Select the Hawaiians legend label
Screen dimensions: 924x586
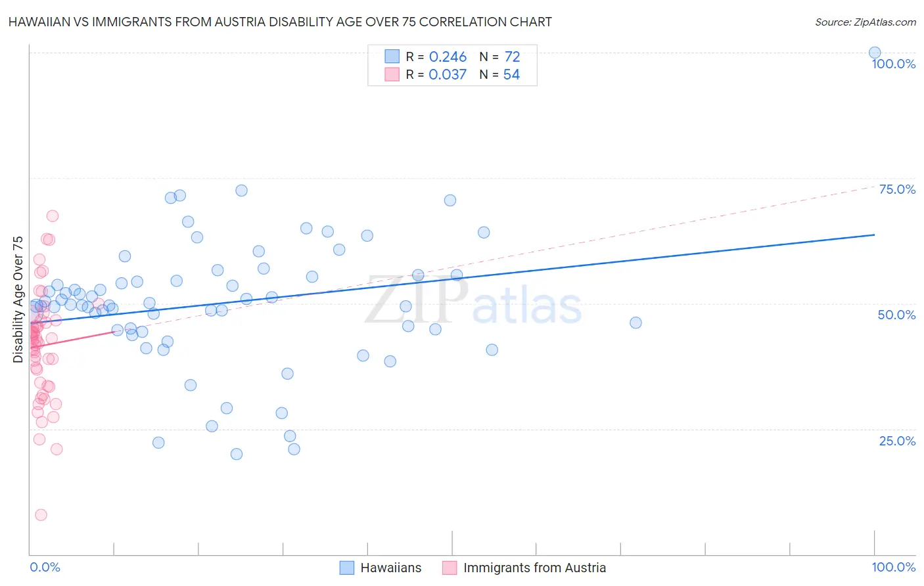[391, 568]
